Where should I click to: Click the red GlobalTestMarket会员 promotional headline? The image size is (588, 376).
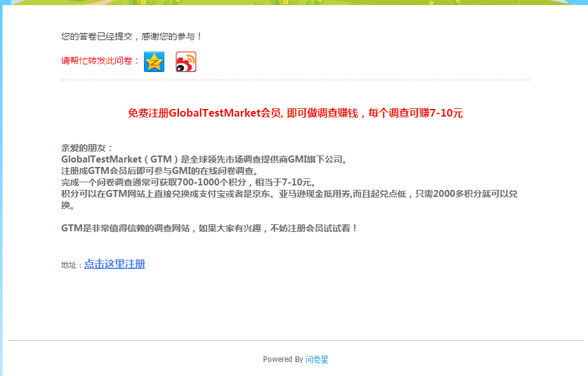(x=296, y=113)
